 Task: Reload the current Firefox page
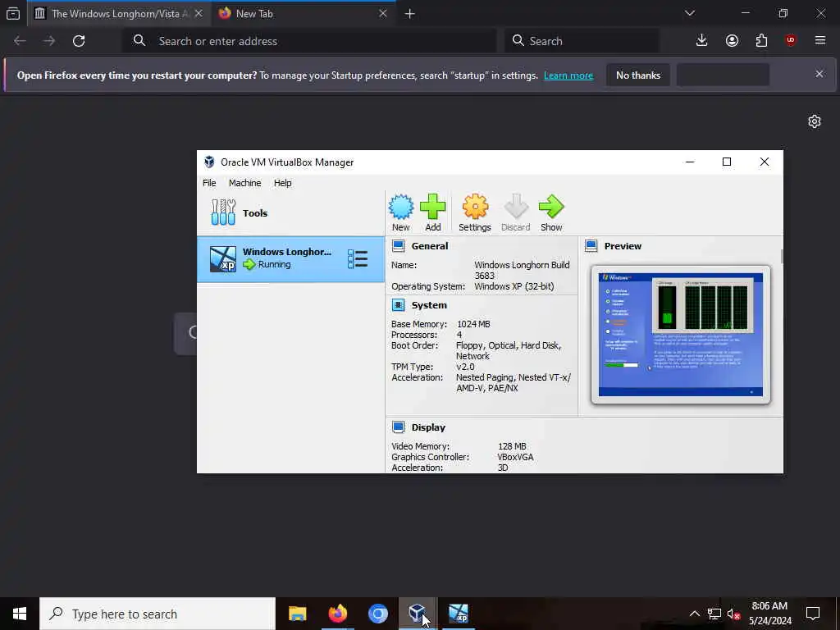(x=79, y=41)
